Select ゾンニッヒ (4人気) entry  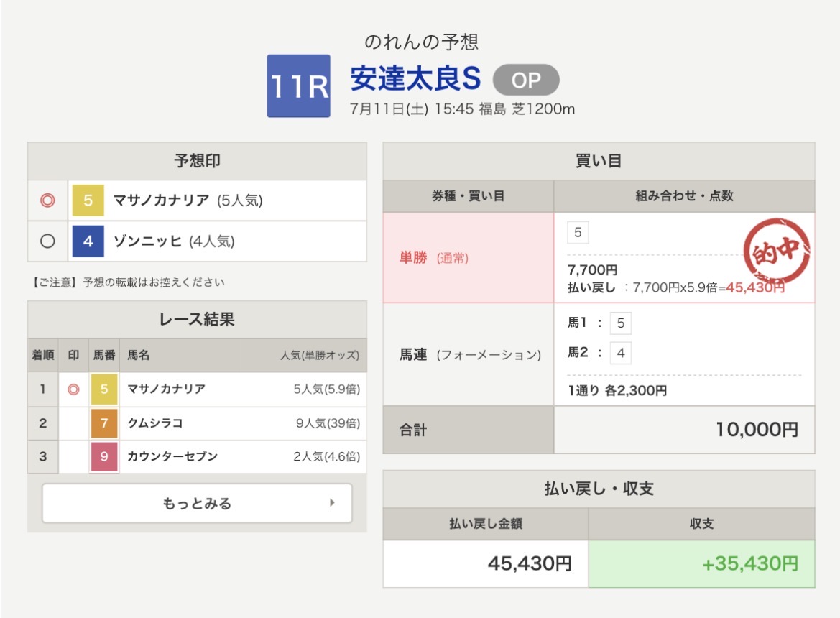click(174, 241)
